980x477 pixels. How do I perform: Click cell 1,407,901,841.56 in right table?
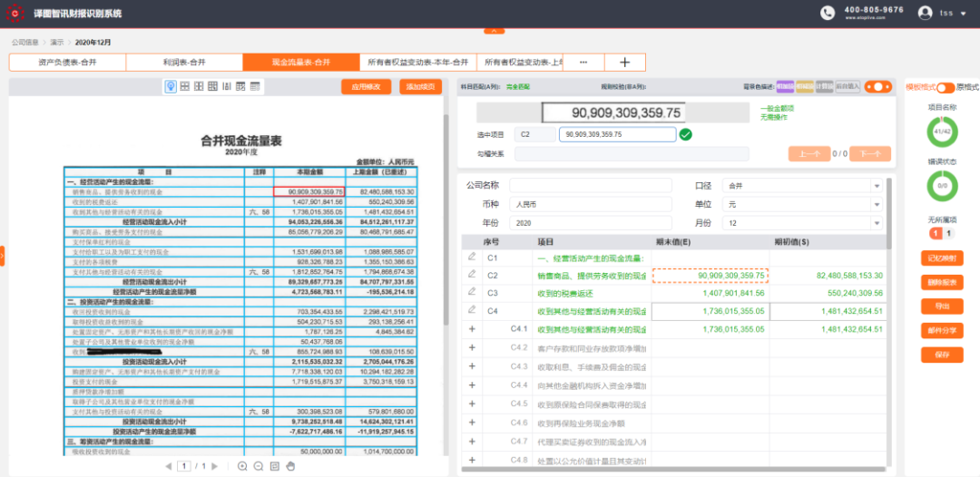(x=710, y=293)
